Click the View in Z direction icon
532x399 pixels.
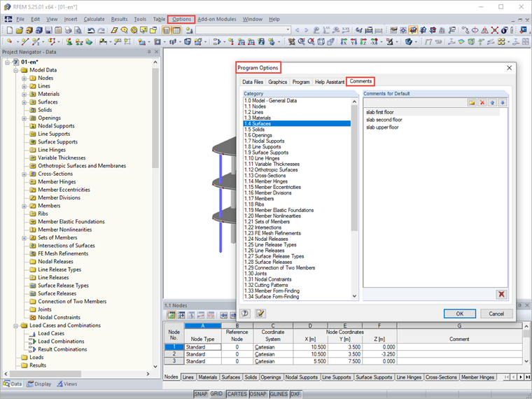click(x=363, y=41)
